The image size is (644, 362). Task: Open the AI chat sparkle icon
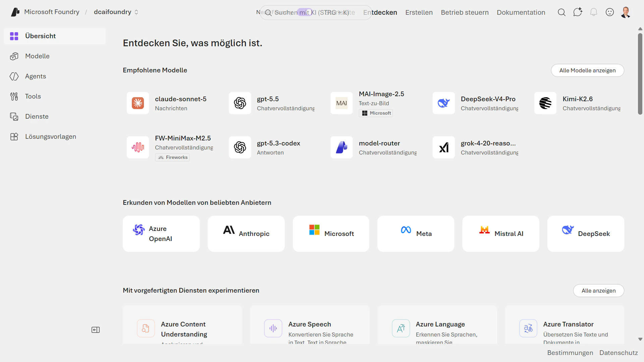coord(578,12)
